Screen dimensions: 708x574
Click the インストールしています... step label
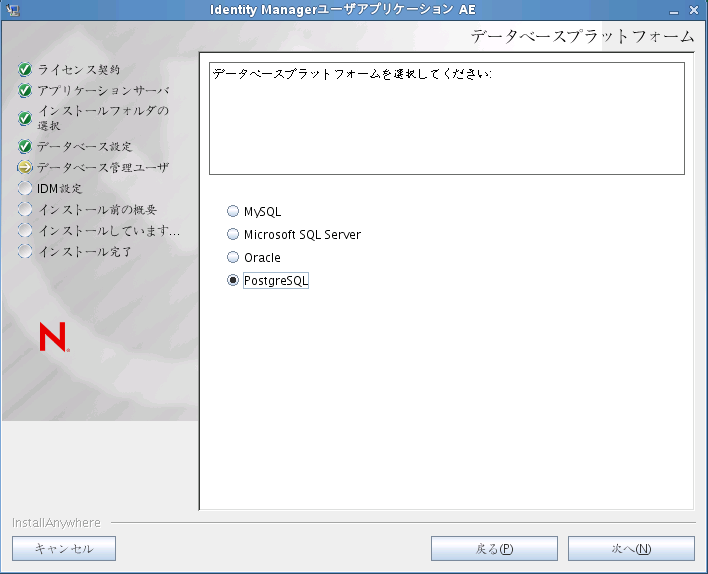click(x=109, y=231)
